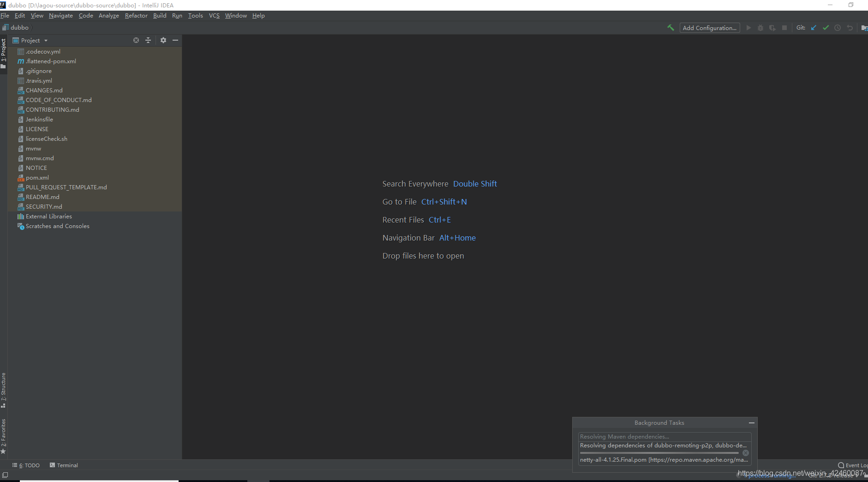Screen dimensions: 868x482
Task: Click the Add Configuration... button
Action: [710, 28]
